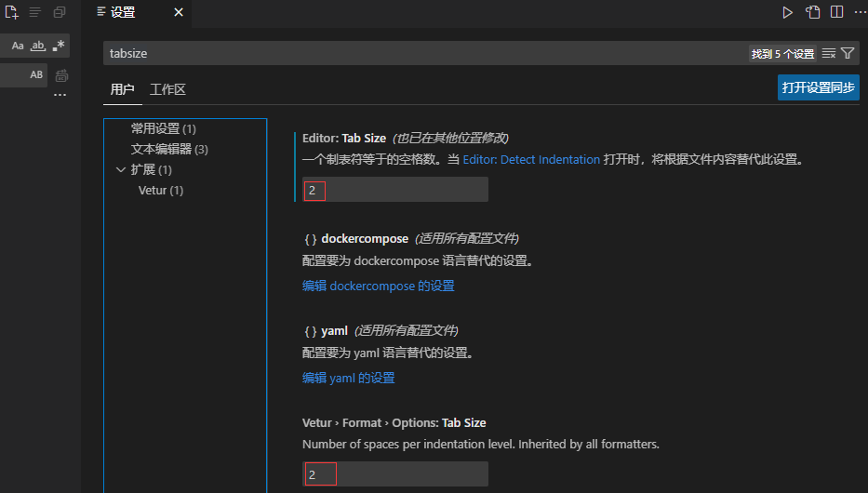
Task: Click the Editor: Tab Size setting title
Action: pyautogui.click(x=344, y=138)
